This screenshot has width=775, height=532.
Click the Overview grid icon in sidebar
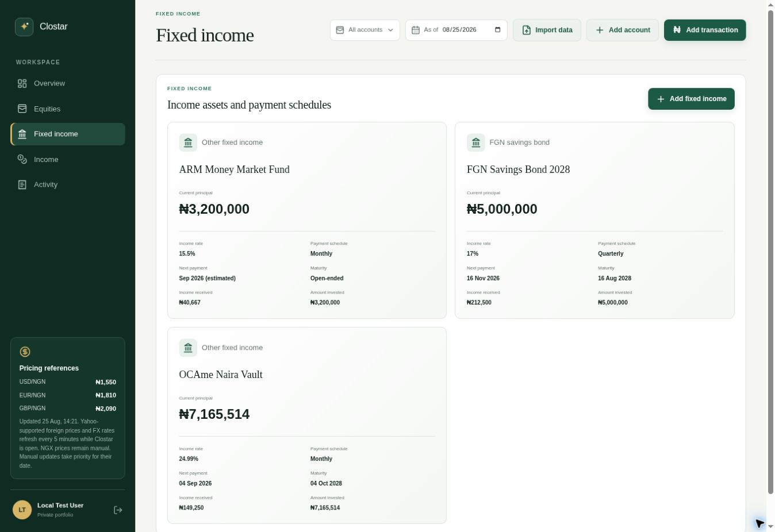[x=22, y=83]
